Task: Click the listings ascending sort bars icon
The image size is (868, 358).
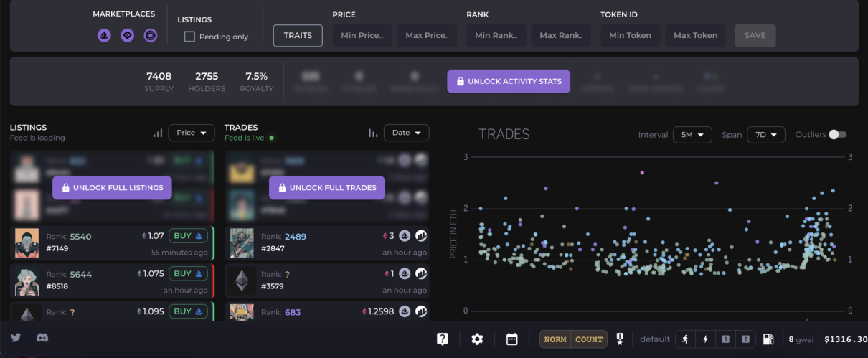Action: [x=158, y=133]
